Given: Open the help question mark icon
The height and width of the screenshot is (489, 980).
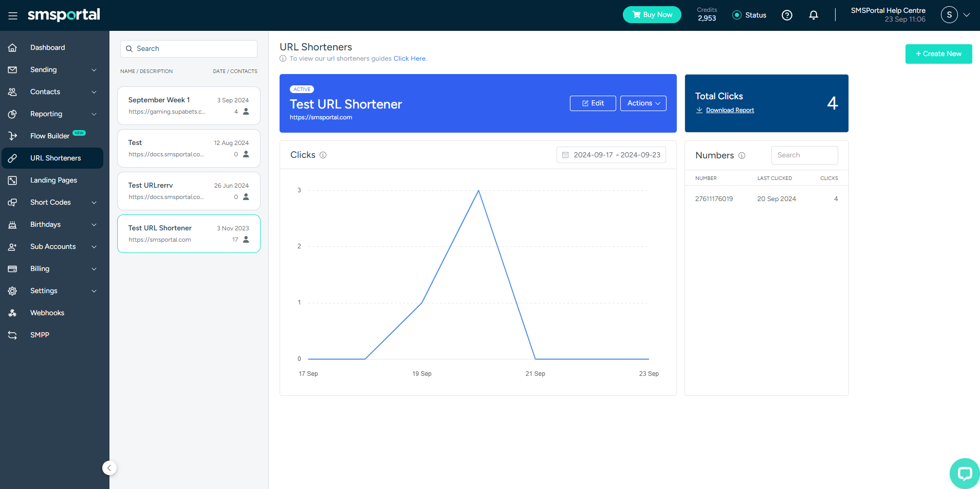Looking at the screenshot, I should pos(787,15).
